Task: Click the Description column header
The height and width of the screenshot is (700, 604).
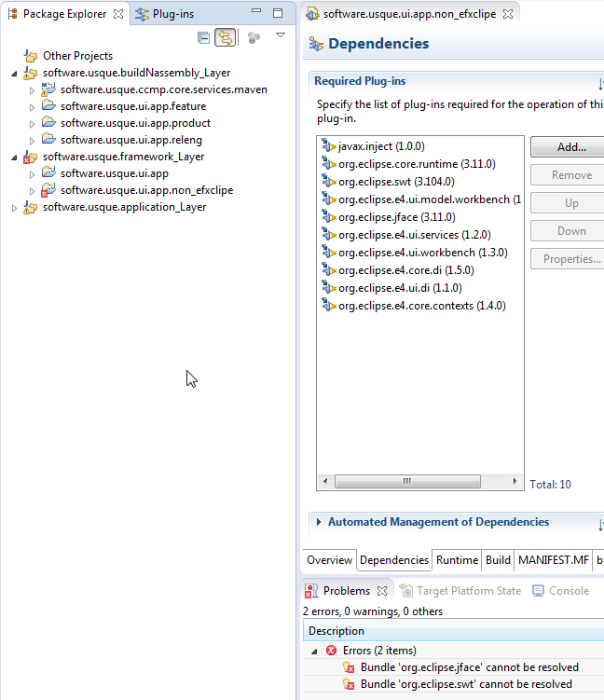Action: tap(453, 631)
